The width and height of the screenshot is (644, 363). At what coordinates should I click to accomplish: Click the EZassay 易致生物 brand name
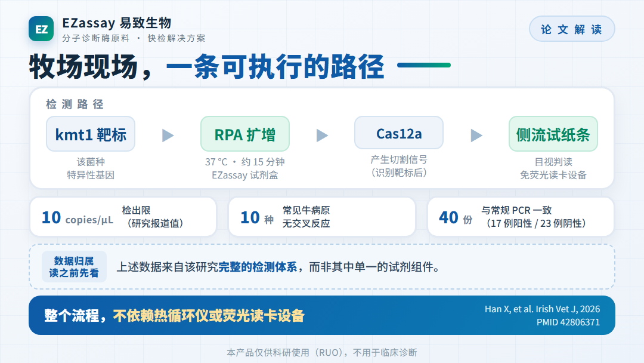117,23
